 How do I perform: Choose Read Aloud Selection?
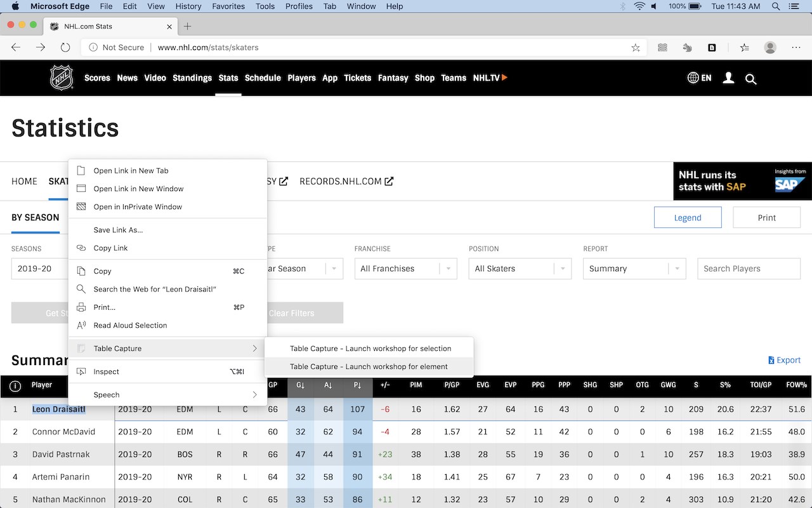[167, 325]
